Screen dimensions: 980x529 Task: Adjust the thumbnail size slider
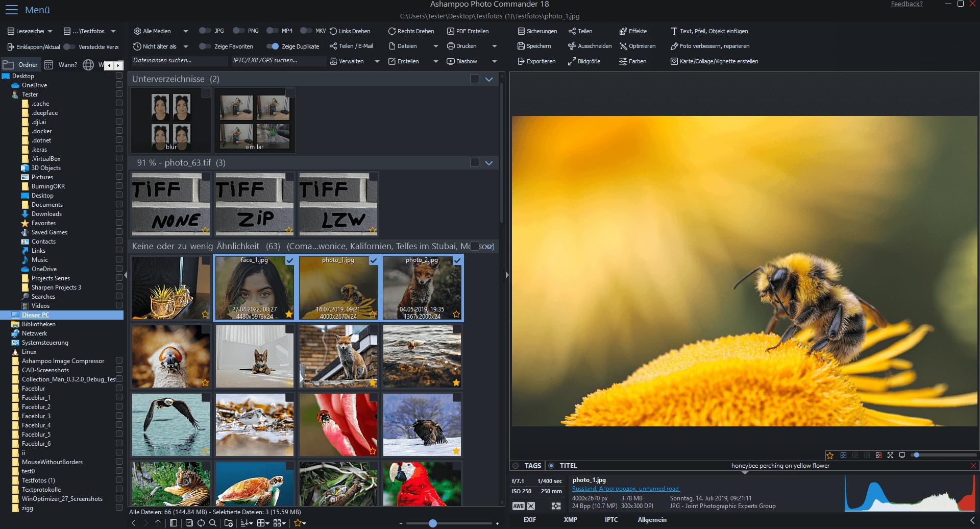433,523
